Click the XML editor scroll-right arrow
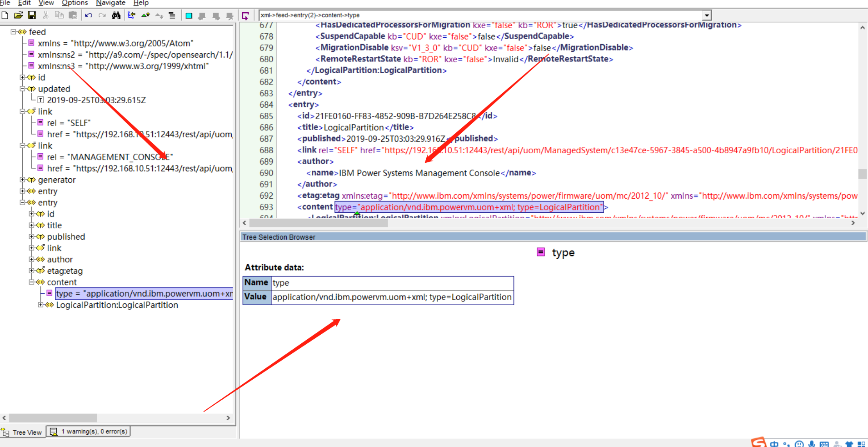Screen dimensions: 868x447 coord(853,223)
